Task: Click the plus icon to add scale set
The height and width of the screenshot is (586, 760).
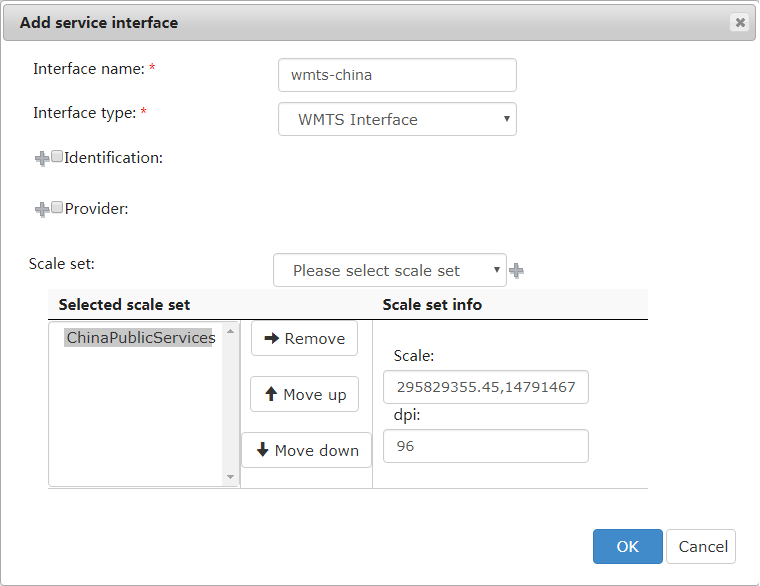Action: (516, 271)
